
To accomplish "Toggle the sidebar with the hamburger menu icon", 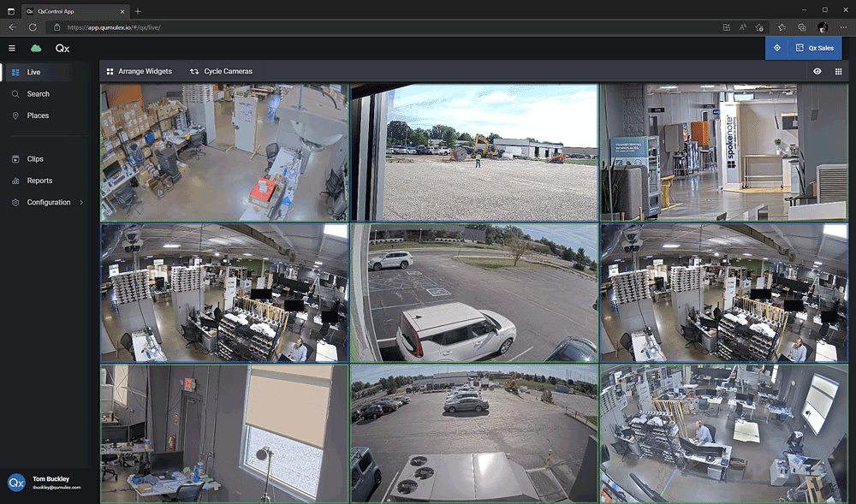I will (11, 48).
